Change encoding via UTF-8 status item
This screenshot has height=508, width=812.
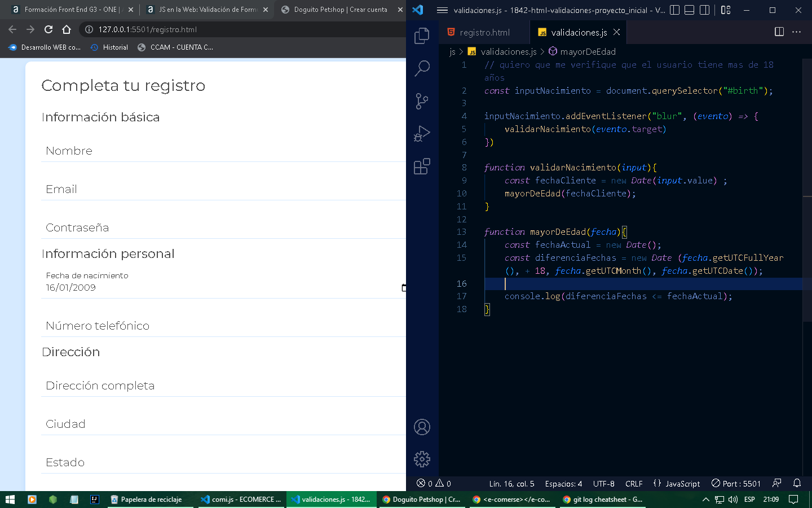pyautogui.click(x=603, y=484)
